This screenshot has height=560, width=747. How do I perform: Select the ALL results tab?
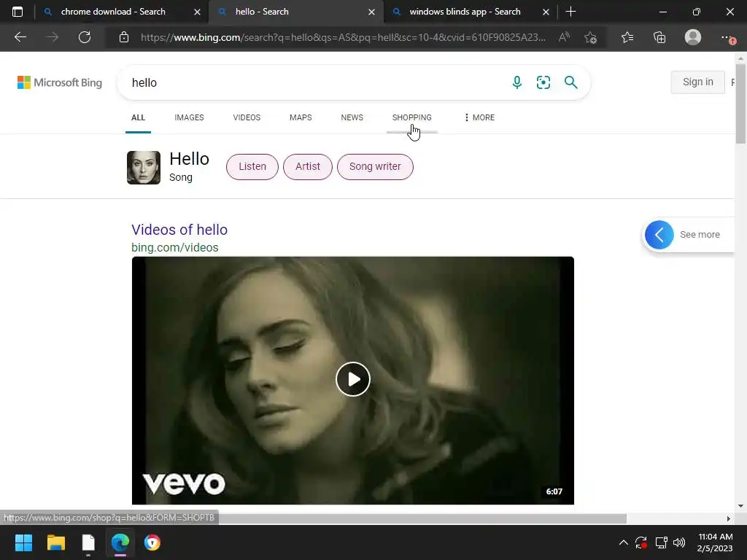[x=138, y=117]
